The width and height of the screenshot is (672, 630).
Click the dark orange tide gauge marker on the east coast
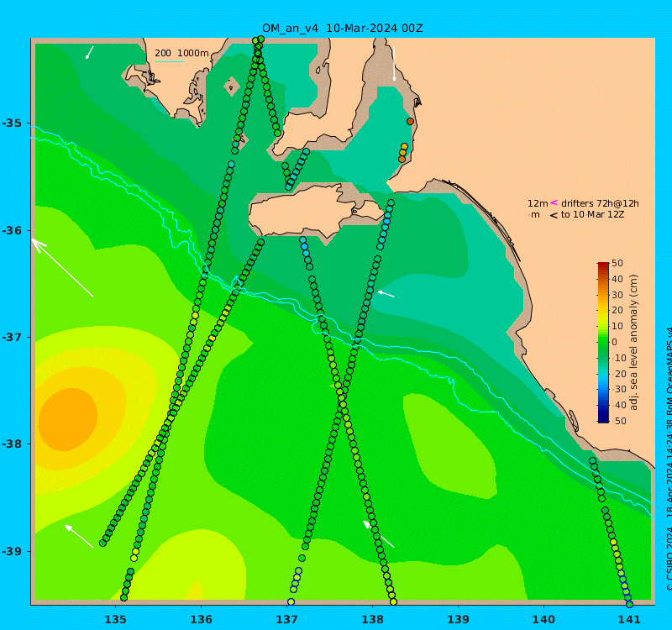tap(410, 121)
